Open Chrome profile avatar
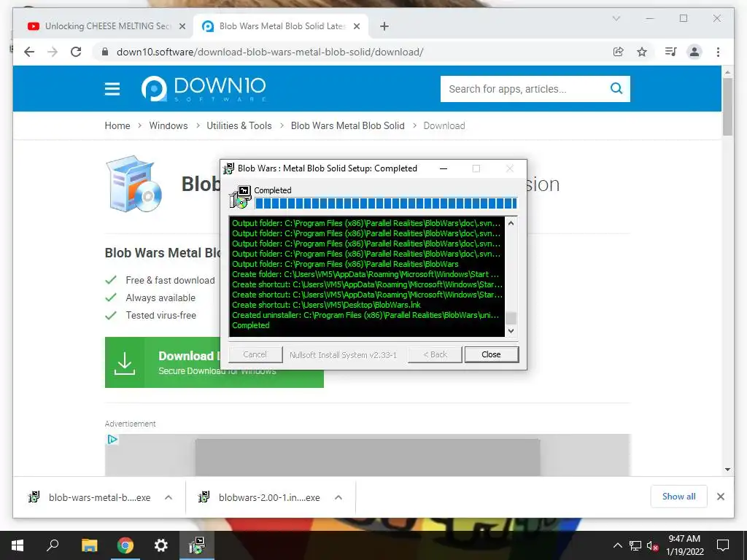 pyautogui.click(x=694, y=52)
